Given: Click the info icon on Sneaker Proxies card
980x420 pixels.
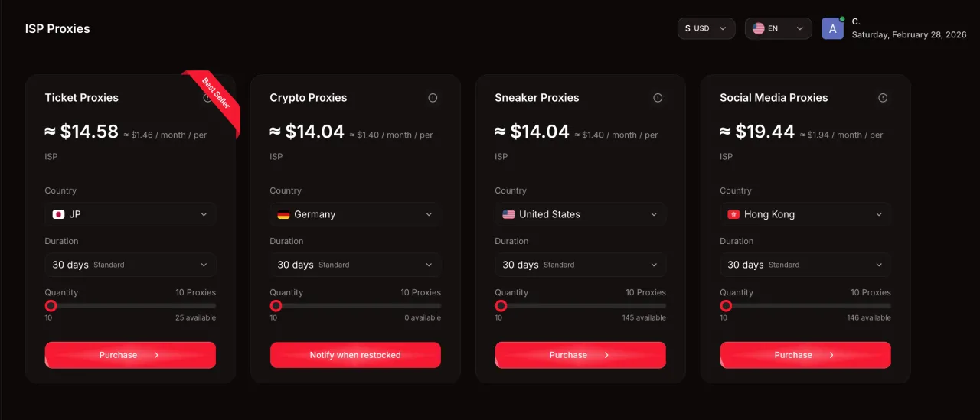Looking at the screenshot, I should click(x=658, y=98).
